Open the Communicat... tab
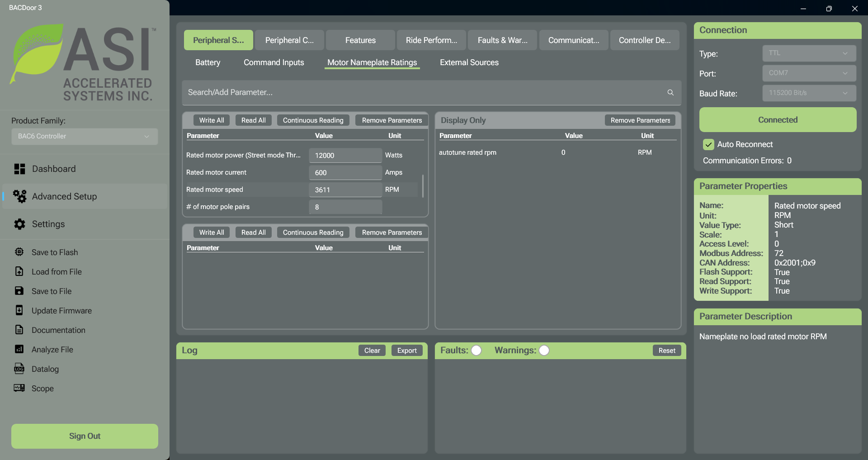 [x=574, y=40]
